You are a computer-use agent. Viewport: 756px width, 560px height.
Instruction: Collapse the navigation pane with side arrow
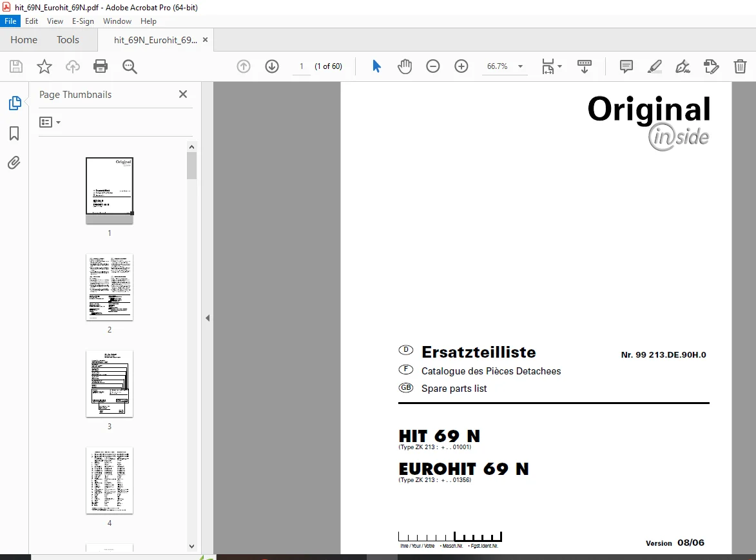point(208,318)
